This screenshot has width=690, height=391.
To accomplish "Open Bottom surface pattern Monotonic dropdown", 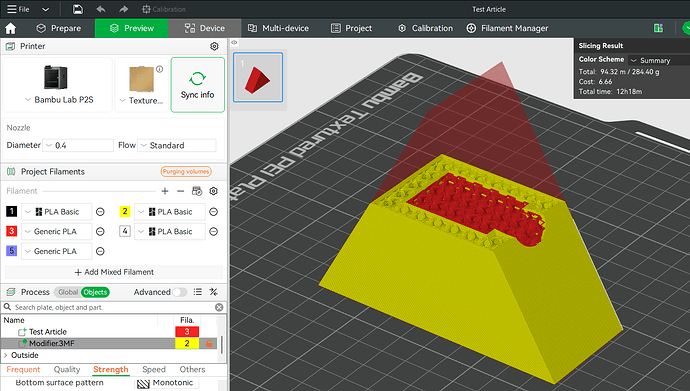I will [x=167, y=383].
